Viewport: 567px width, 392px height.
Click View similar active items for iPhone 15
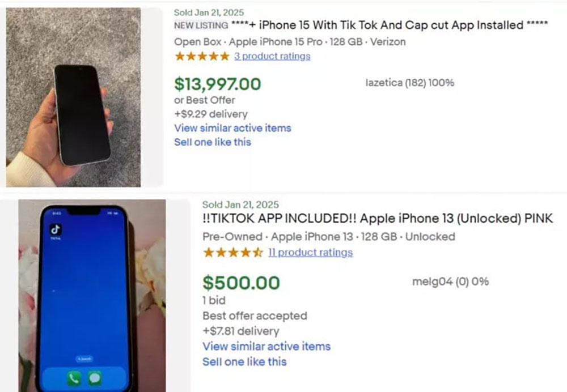[x=232, y=128]
